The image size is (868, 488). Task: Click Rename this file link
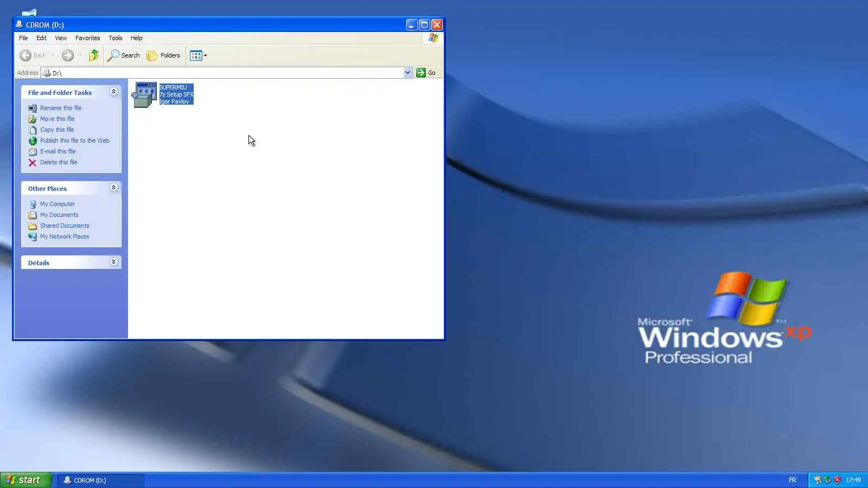(x=61, y=108)
